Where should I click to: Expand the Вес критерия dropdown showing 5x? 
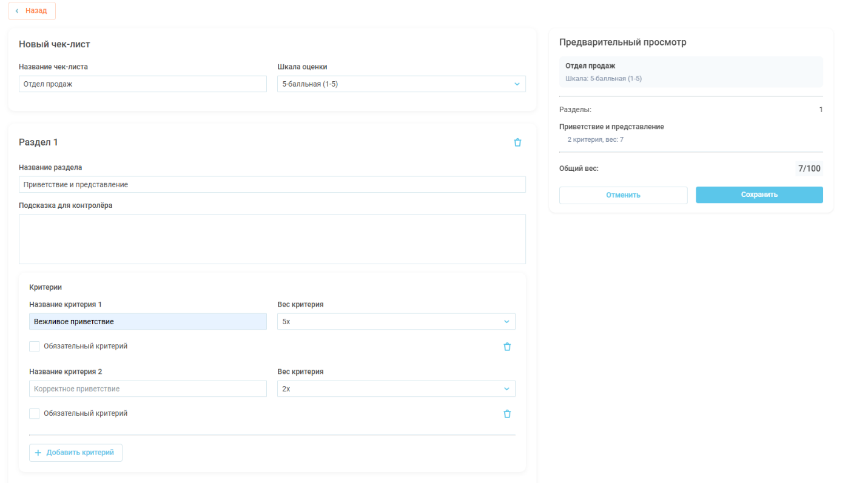(x=395, y=322)
